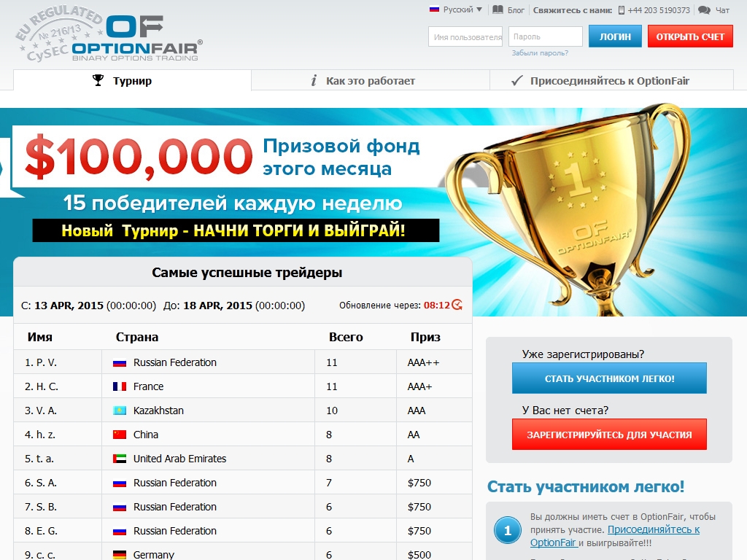Open the blog book icon
The width and height of the screenshot is (747, 560).
coord(498,10)
